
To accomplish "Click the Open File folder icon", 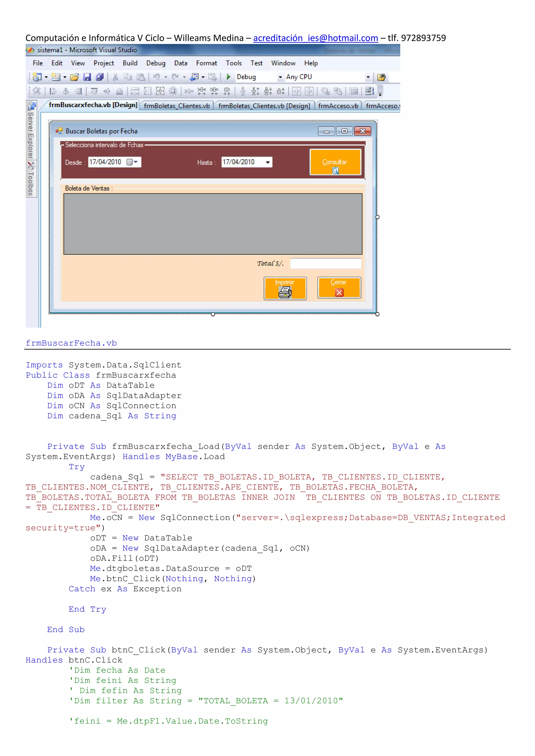I will [x=75, y=77].
